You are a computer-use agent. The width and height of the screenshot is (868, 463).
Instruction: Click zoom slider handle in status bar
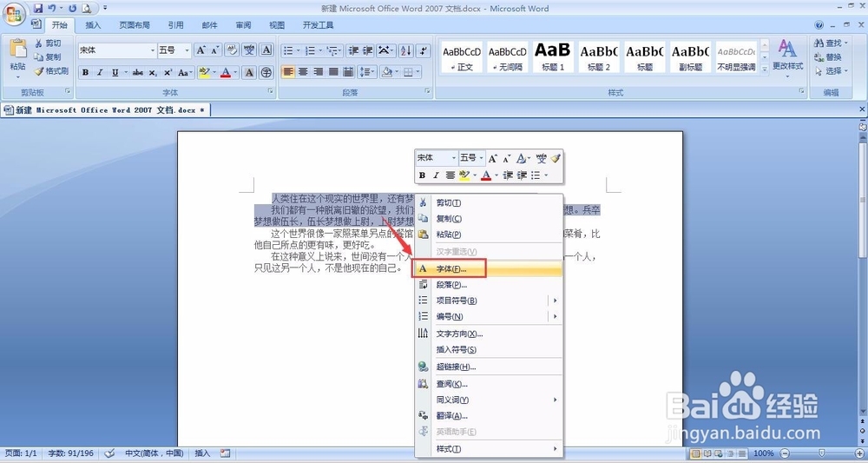[821, 453]
